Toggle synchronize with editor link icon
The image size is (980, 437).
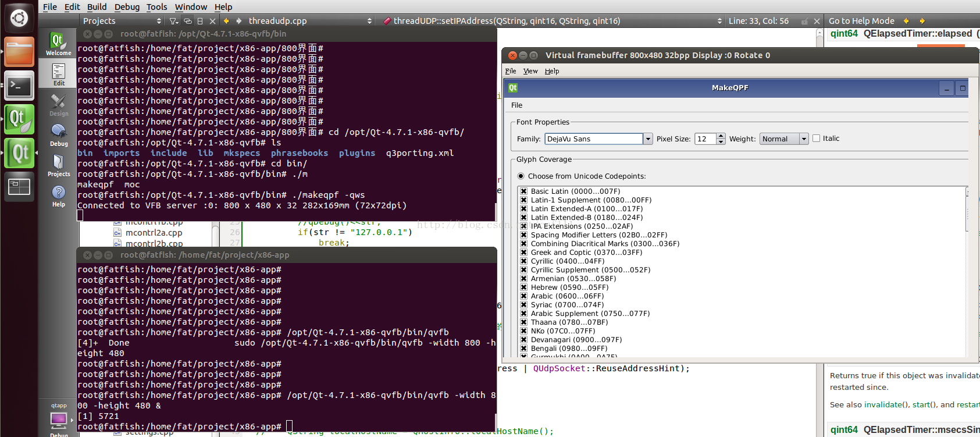[x=188, y=21]
